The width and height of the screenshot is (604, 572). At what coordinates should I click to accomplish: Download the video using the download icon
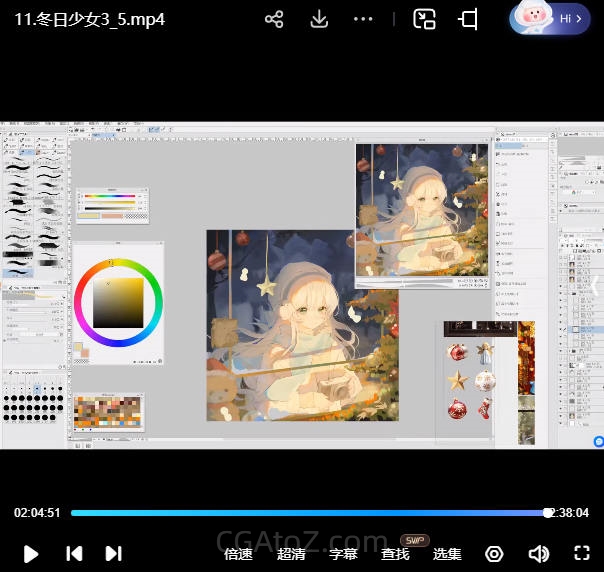click(319, 19)
